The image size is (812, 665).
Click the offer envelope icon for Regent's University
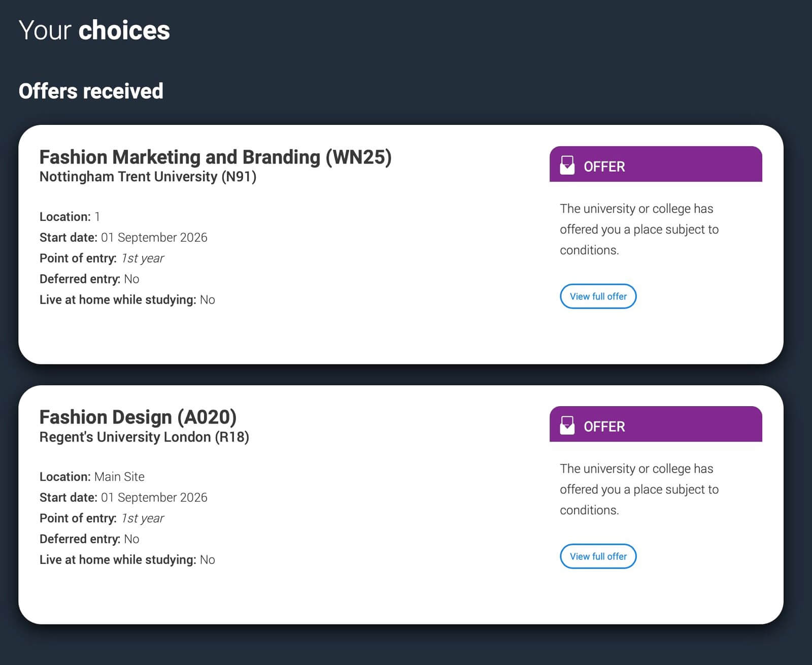[567, 425]
